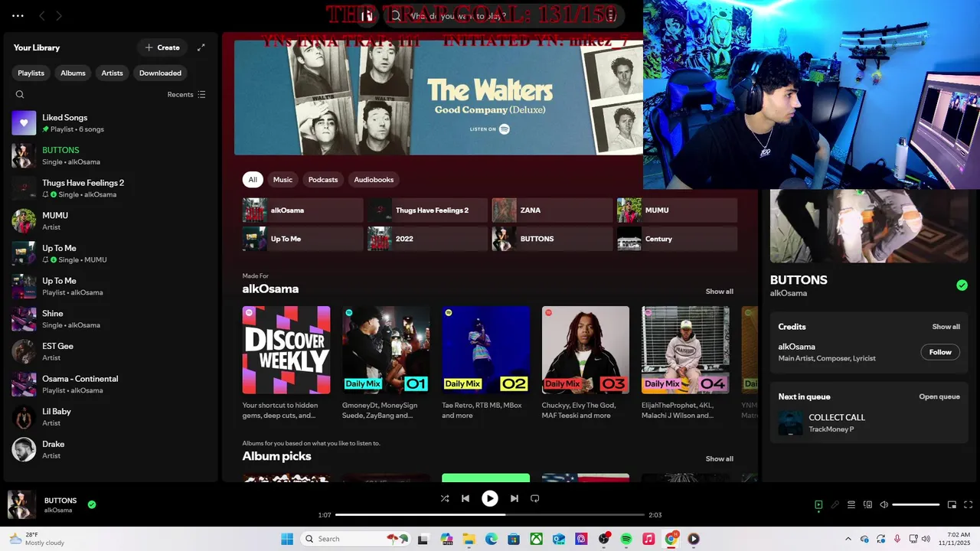The image size is (980, 551).
Task: Filter library by Artists
Action: [112, 73]
